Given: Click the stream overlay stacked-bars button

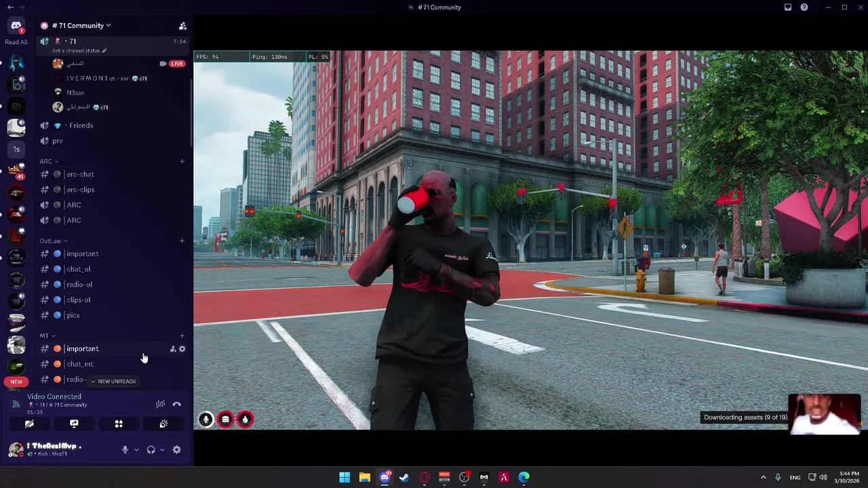Looking at the screenshot, I should 225,420.
